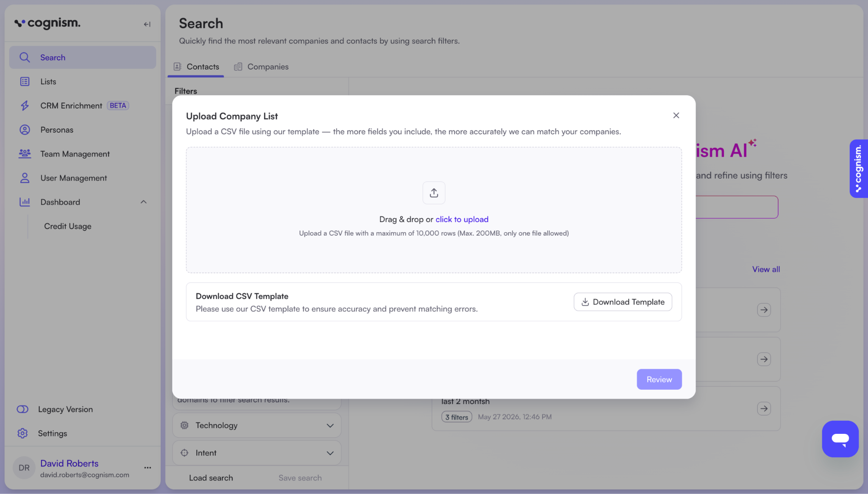Viewport: 868px width, 494px height.
Task: Switch to the Companies tab
Action: point(261,67)
